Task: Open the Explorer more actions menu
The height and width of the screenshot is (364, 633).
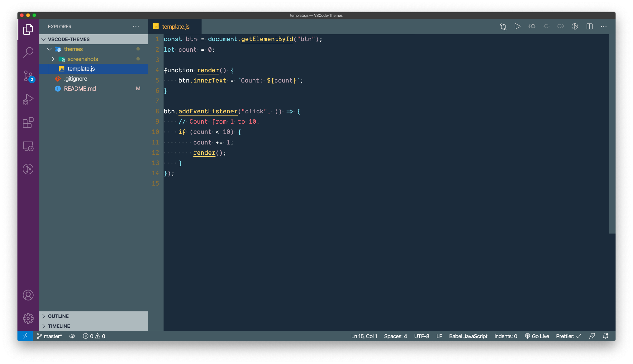Action: tap(136, 26)
